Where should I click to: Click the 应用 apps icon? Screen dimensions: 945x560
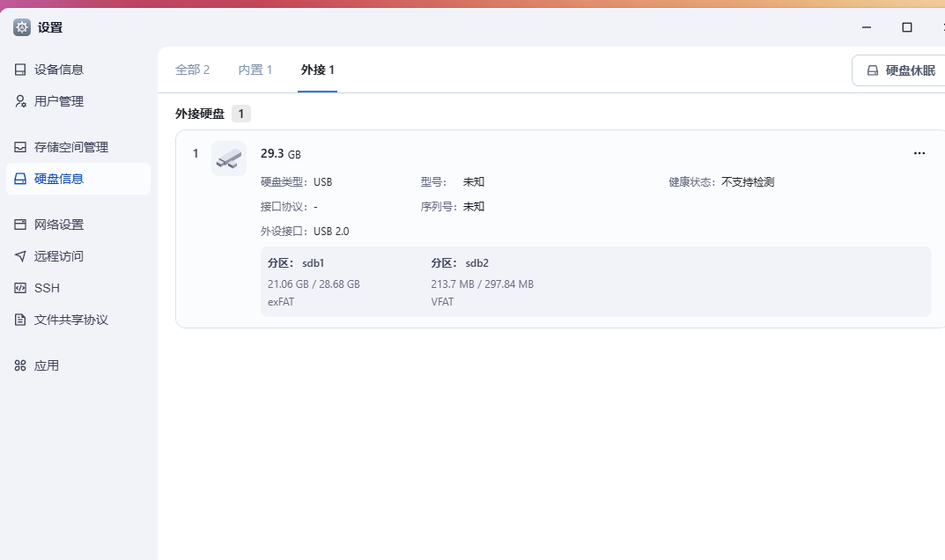point(20,365)
